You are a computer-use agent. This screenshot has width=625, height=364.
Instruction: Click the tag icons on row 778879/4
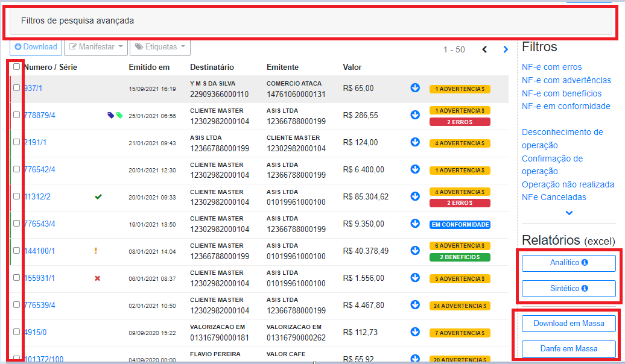(115, 115)
